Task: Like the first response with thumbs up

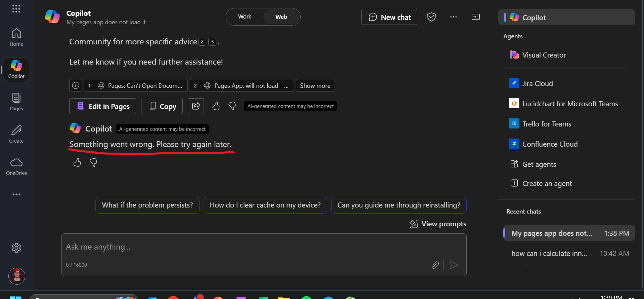Action: point(216,106)
